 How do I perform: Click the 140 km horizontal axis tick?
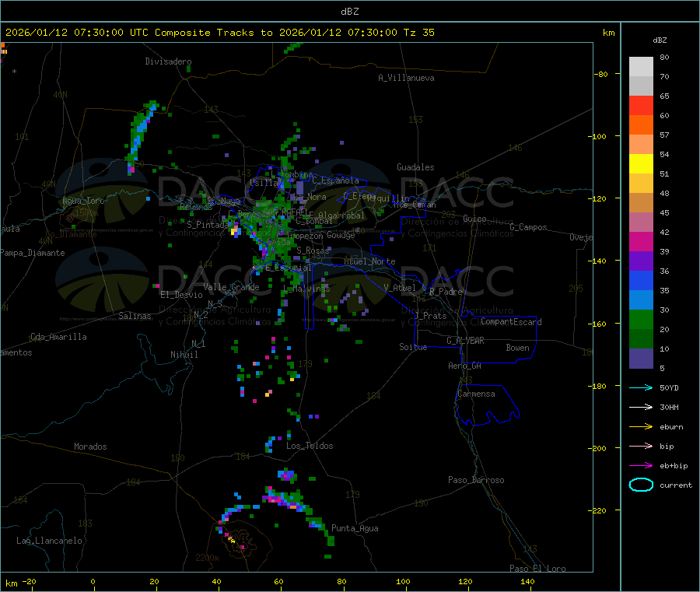click(527, 581)
